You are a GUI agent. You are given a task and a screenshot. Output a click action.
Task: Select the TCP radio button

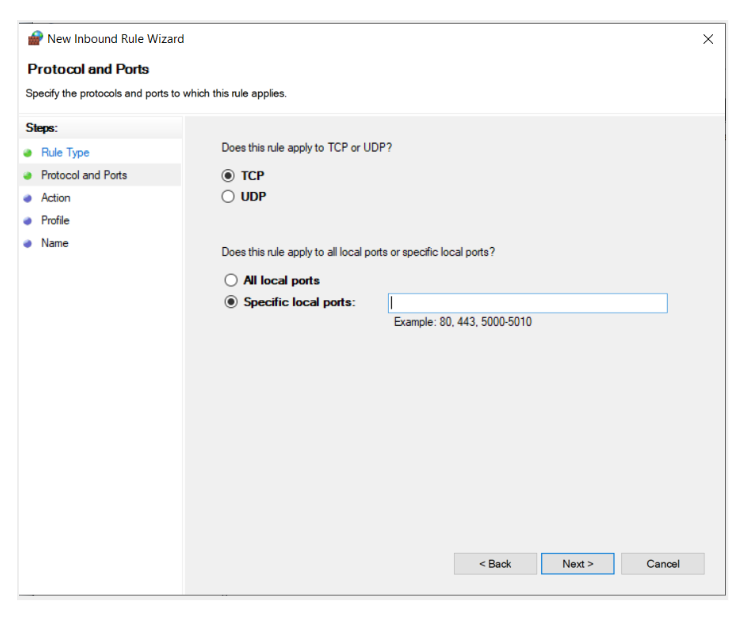click(229, 176)
